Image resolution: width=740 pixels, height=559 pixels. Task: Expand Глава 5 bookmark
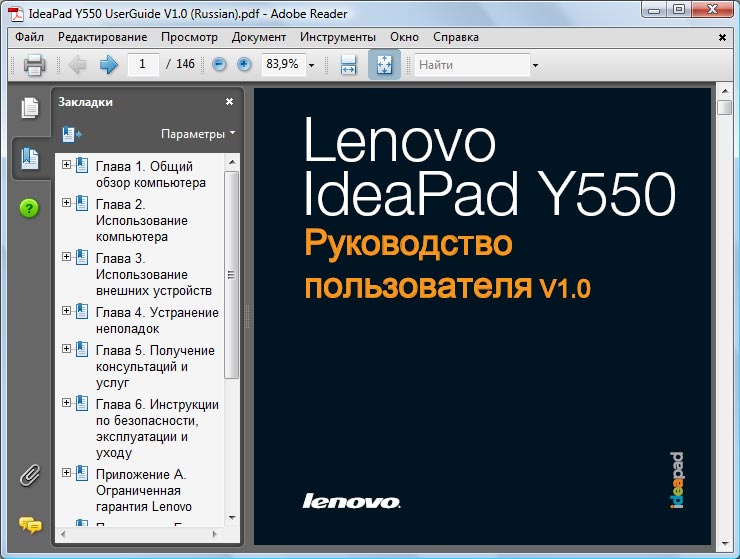pos(67,348)
